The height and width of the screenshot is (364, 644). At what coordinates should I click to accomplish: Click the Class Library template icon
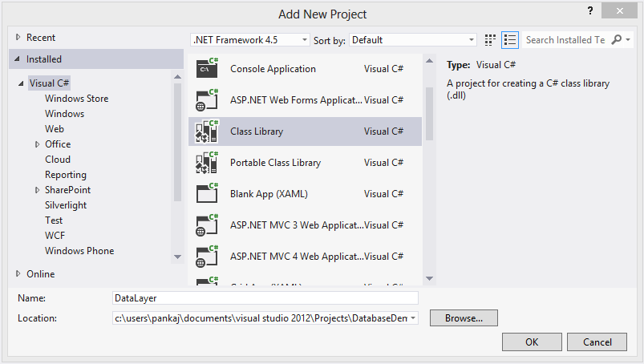coord(207,131)
